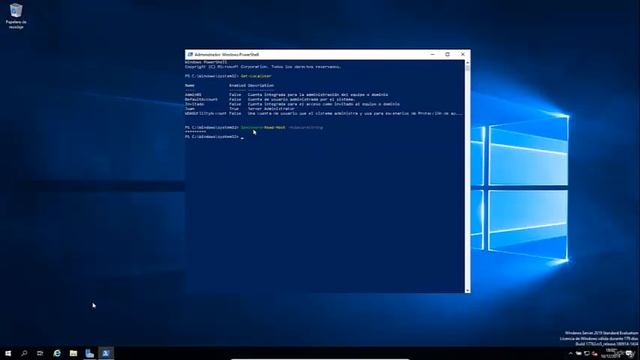Click the Server Administrator description text
640x360 pixels.
[271, 109]
